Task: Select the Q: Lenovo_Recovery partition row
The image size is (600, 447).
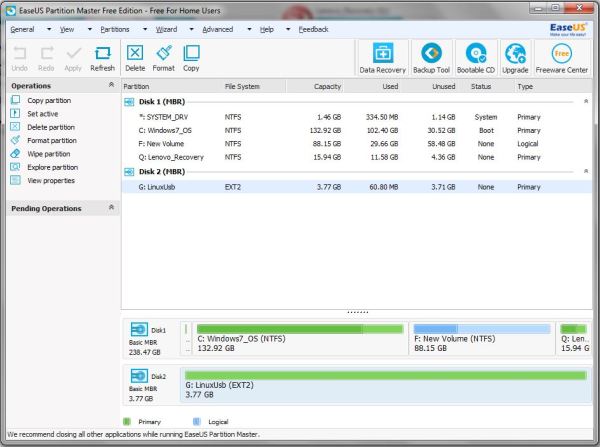Action: tap(357, 157)
